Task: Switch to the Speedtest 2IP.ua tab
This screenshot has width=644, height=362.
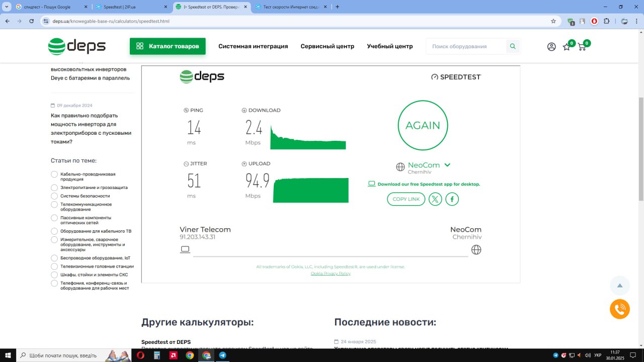Action: click(x=132, y=7)
